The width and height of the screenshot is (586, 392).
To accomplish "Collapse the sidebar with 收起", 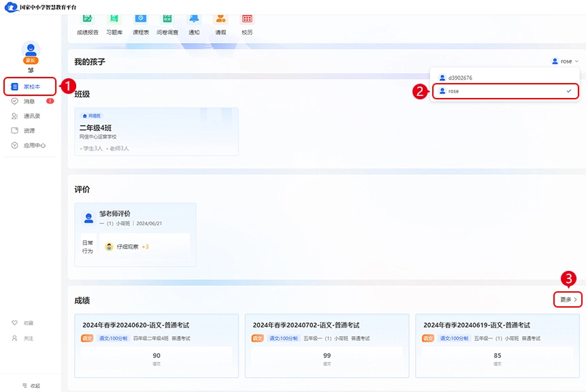I will coord(31,385).
